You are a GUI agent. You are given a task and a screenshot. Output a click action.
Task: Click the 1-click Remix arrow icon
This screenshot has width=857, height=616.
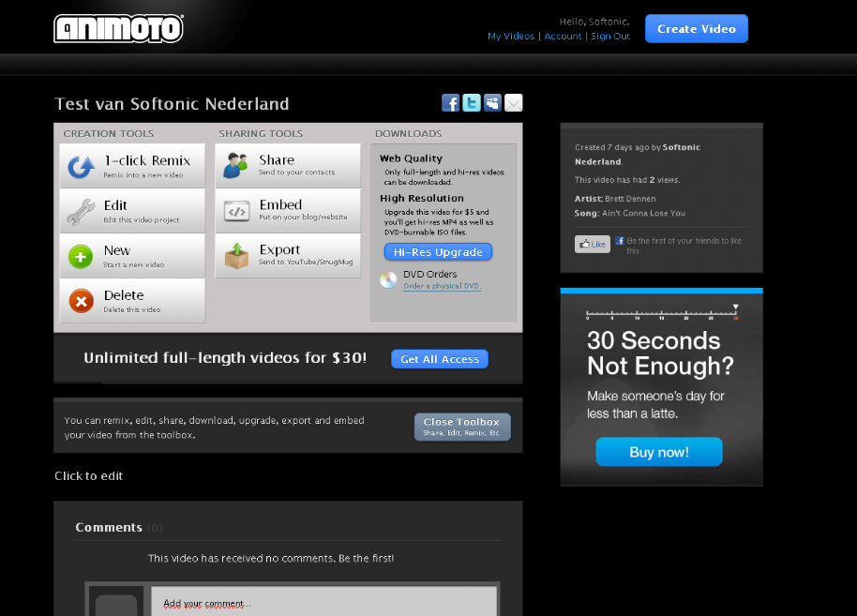point(81,167)
